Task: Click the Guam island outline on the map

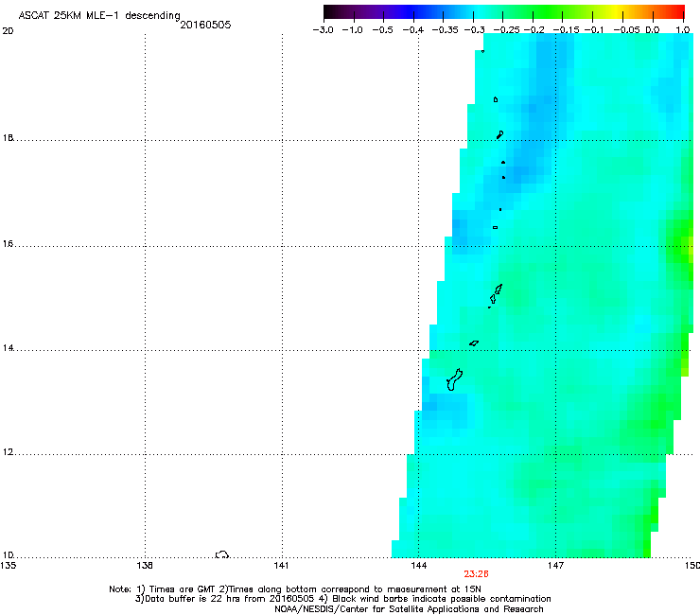Action: pos(454,380)
